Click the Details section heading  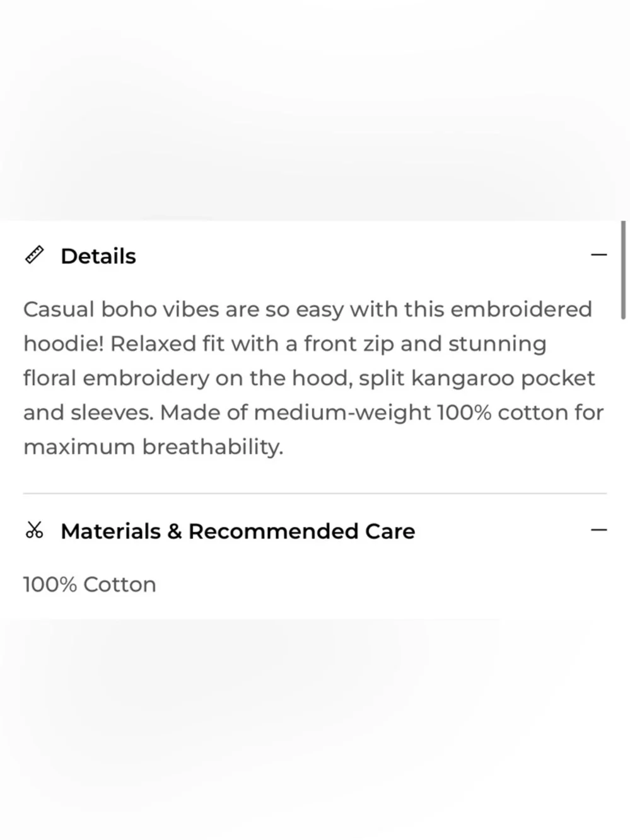[98, 256]
